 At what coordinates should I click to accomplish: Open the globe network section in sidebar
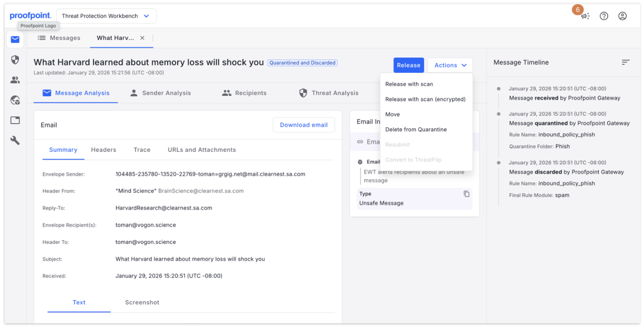click(x=15, y=100)
